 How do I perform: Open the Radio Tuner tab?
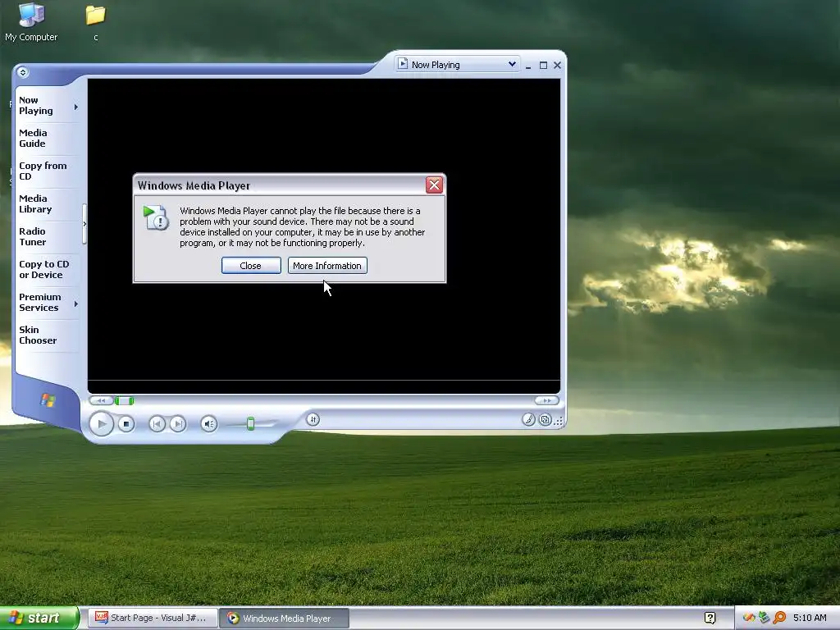(33, 236)
